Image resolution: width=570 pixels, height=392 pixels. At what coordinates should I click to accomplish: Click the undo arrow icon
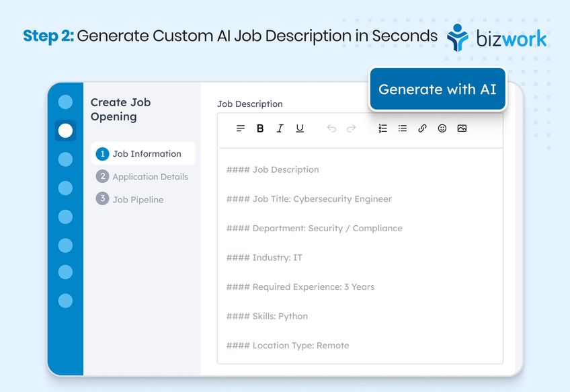[x=331, y=128]
